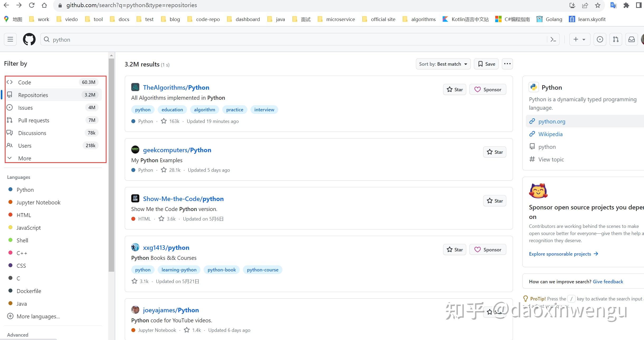Open work bookmarks folder
Viewport: 644px width, 340px height.
click(x=39, y=19)
